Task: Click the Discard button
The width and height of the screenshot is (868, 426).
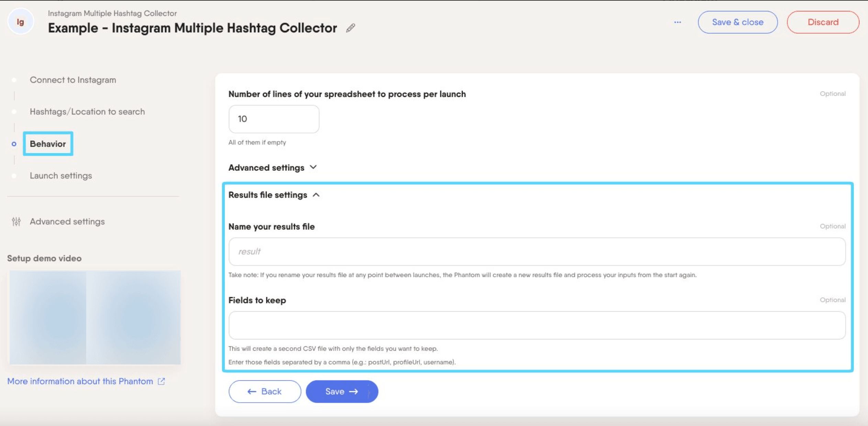Action: [823, 22]
